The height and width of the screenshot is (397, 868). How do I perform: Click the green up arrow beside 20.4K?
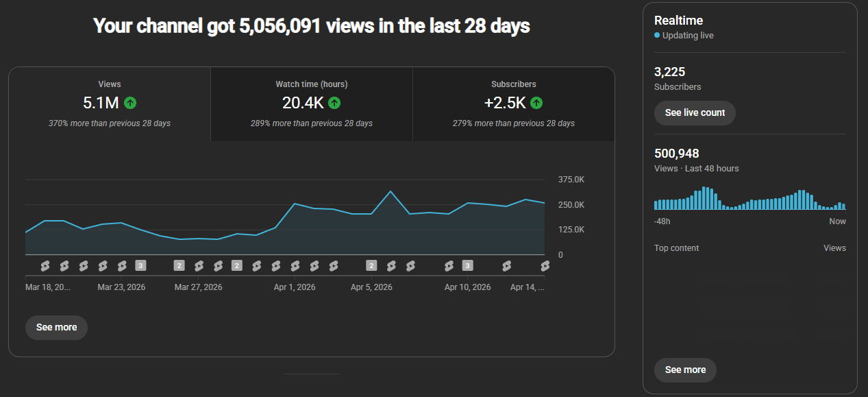point(334,103)
